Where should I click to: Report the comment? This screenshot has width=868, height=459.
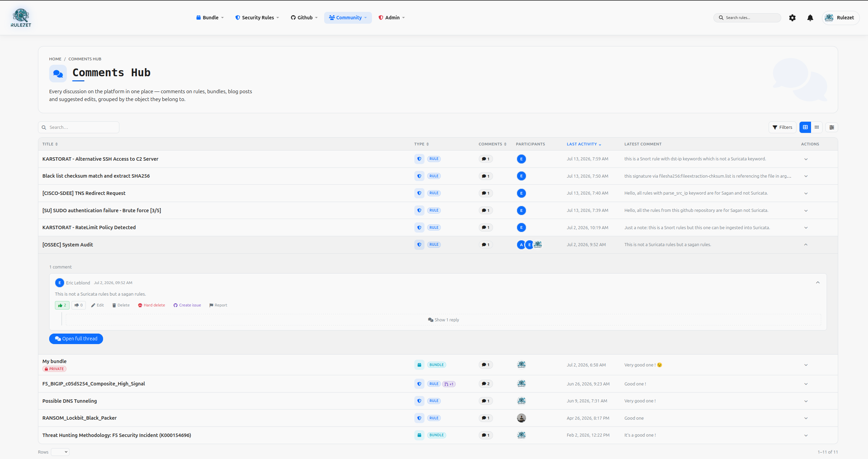coord(218,305)
